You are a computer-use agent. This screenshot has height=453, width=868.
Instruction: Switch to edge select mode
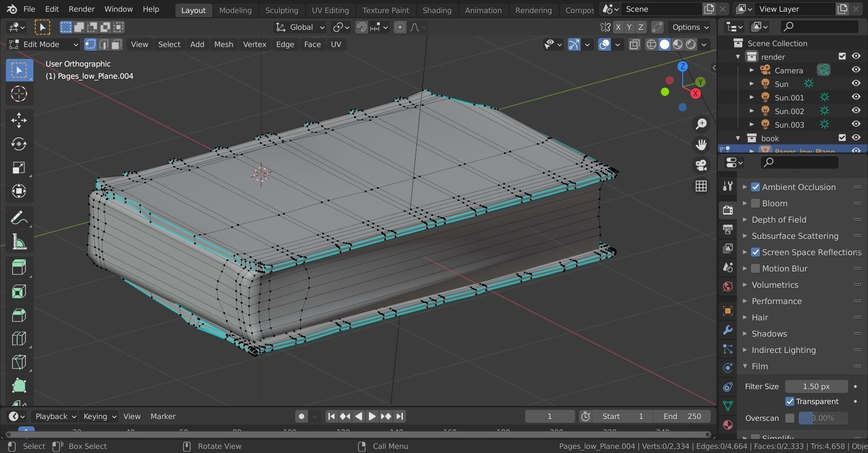click(x=104, y=44)
